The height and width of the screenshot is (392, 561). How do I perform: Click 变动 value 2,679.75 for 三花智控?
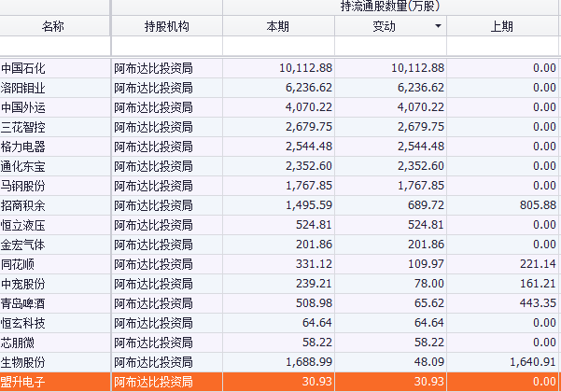(x=421, y=127)
